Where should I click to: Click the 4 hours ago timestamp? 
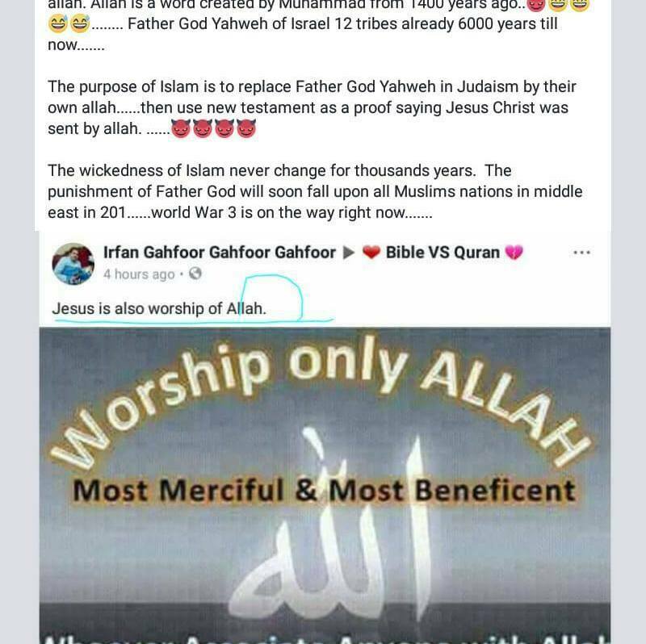pyautogui.click(x=139, y=274)
